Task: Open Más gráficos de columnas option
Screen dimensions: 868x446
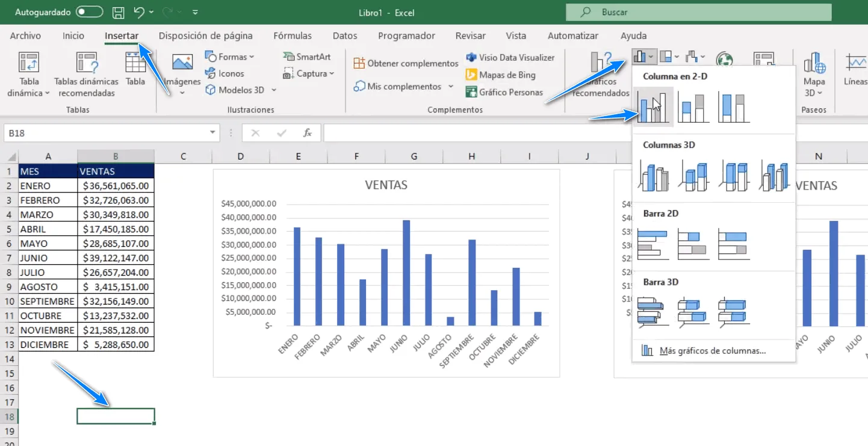Action: (x=712, y=350)
